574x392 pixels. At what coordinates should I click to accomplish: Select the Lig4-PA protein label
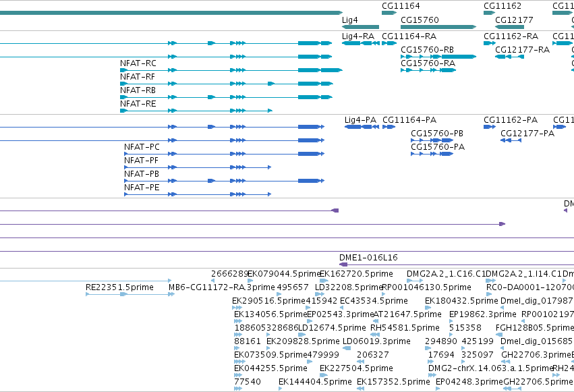tap(360, 120)
